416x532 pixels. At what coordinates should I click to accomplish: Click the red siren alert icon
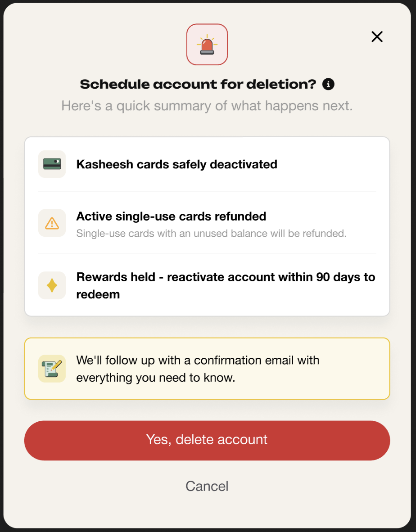207,45
